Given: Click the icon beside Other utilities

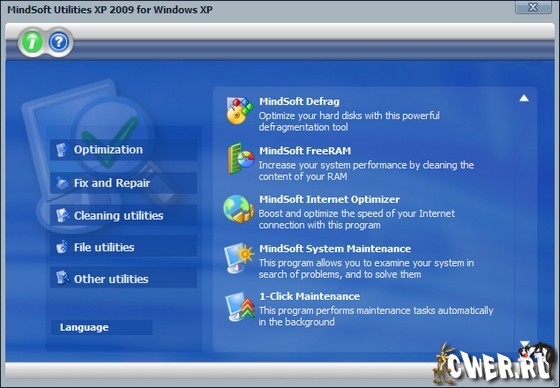Looking at the screenshot, I should click(62, 278).
